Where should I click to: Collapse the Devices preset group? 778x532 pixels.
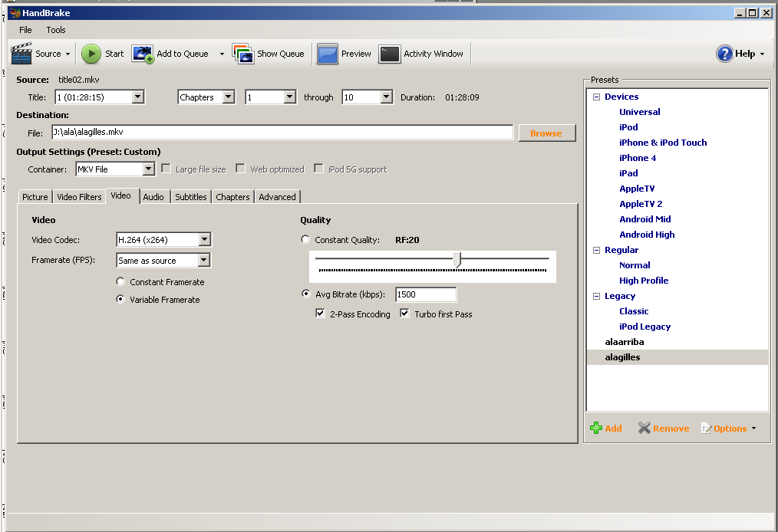(x=596, y=97)
